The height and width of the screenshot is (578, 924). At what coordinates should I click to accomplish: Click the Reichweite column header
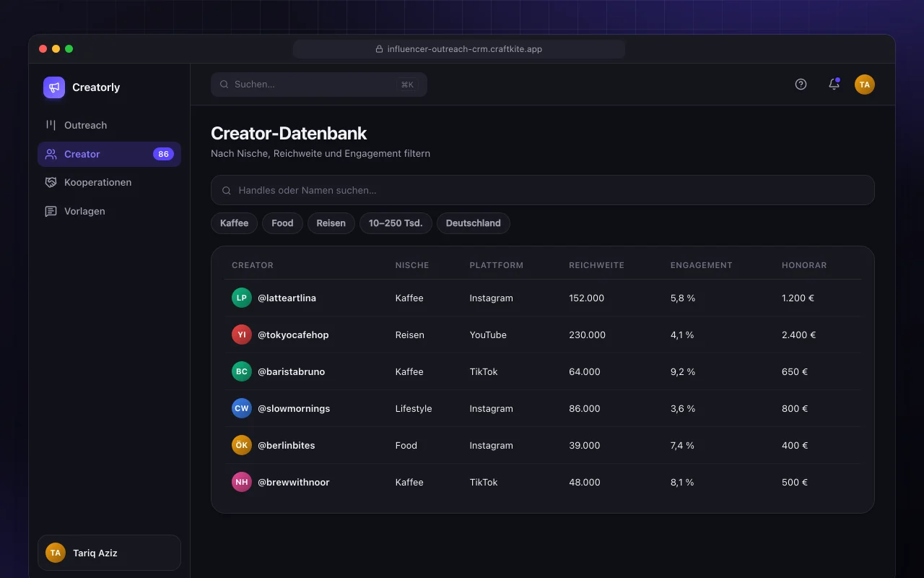(x=596, y=265)
